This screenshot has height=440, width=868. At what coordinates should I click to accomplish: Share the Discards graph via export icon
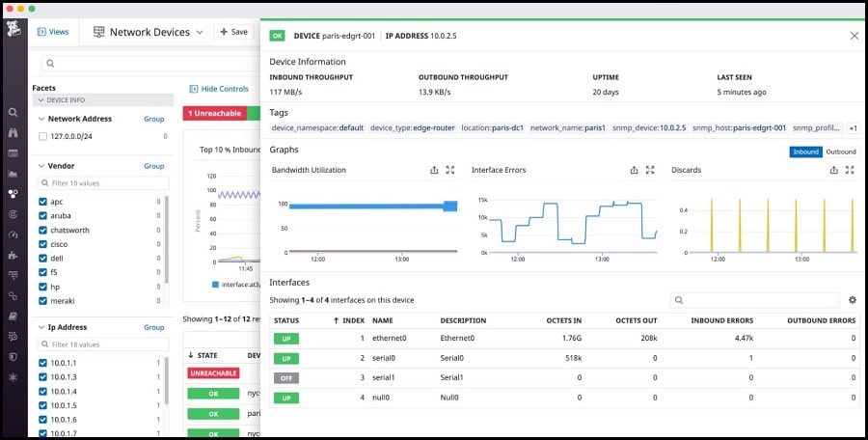pyautogui.click(x=833, y=170)
